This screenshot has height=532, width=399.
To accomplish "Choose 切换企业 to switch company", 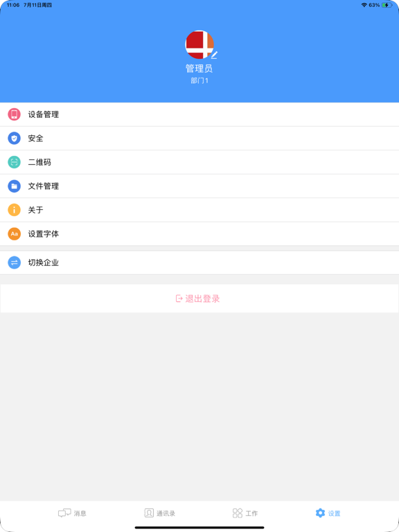I will (199, 263).
